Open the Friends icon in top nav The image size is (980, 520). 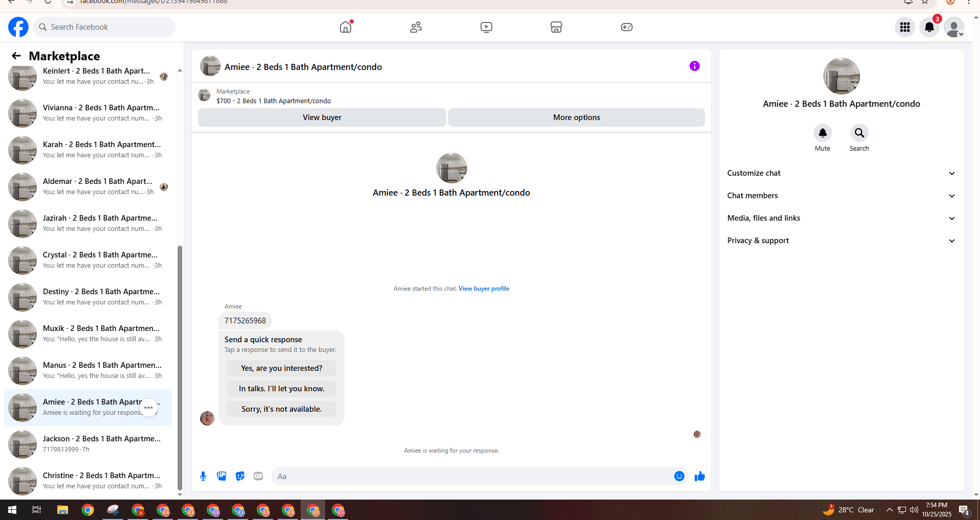point(416,27)
